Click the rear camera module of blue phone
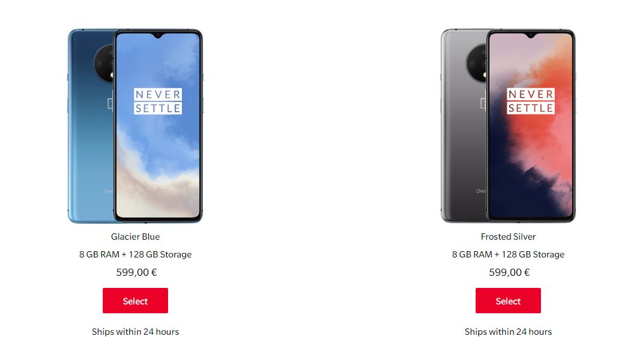631x364 pixels. tap(104, 63)
